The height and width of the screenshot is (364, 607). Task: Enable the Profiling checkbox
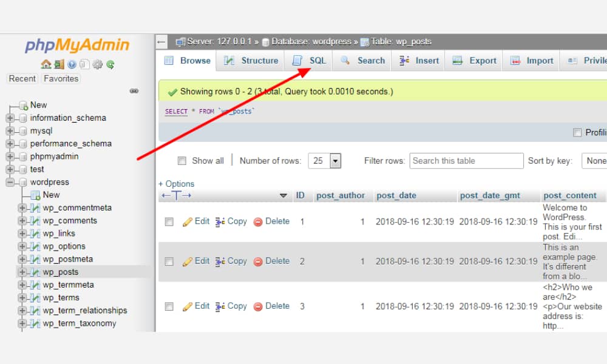pos(577,132)
